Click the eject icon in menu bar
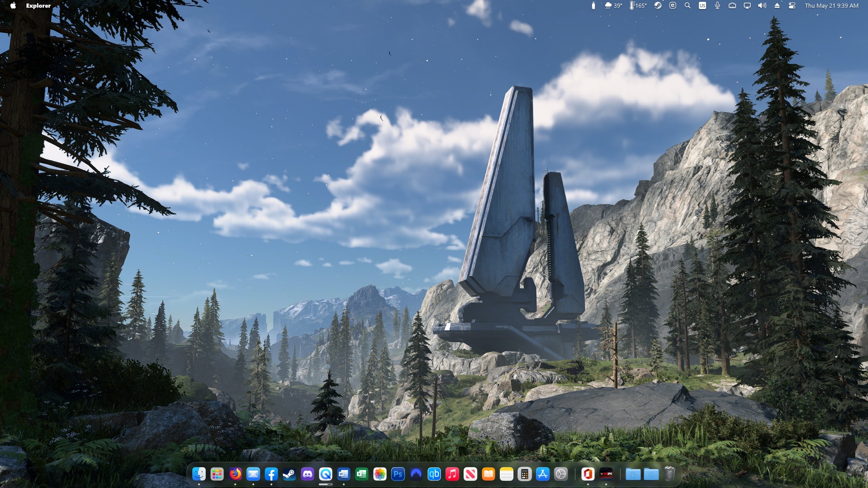This screenshot has height=488, width=868. pyautogui.click(x=777, y=5)
